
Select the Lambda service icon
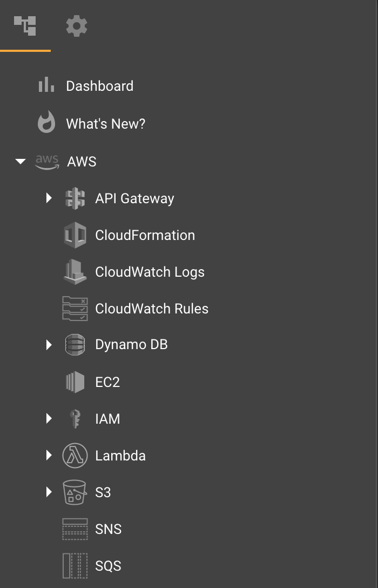click(75, 456)
